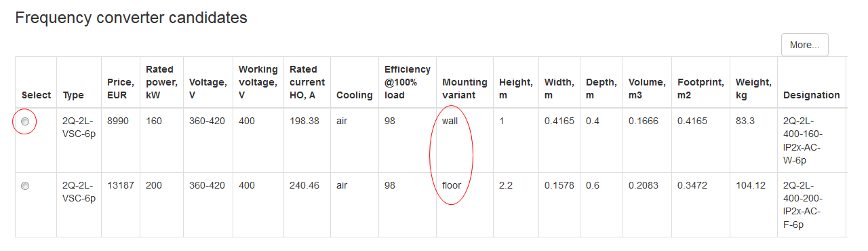Click the Designation column header

point(811,95)
